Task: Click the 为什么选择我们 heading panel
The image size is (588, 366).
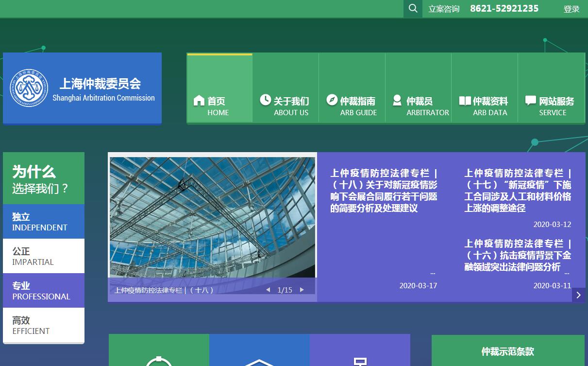Action: pos(44,178)
